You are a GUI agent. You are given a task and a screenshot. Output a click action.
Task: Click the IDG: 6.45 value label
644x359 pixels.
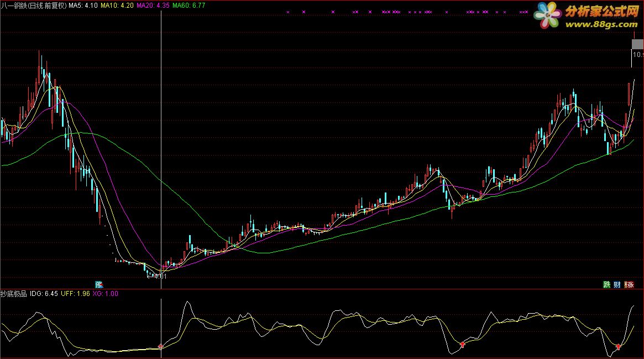[x=44, y=294]
